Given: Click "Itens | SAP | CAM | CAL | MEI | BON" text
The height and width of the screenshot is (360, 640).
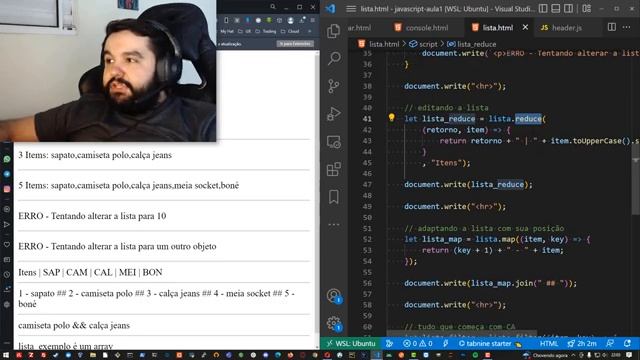Looking at the screenshot, I should (90, 272).
